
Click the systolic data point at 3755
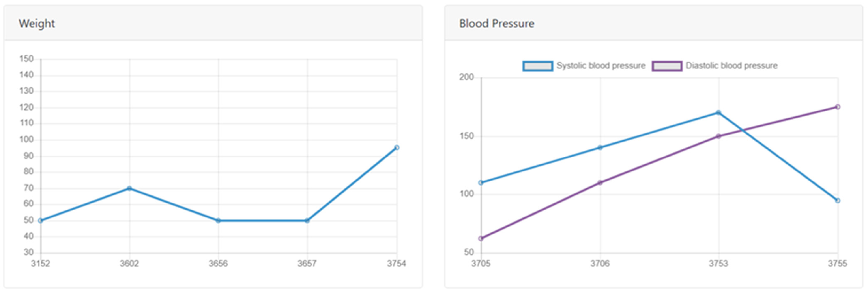click(x=838, y=201)
